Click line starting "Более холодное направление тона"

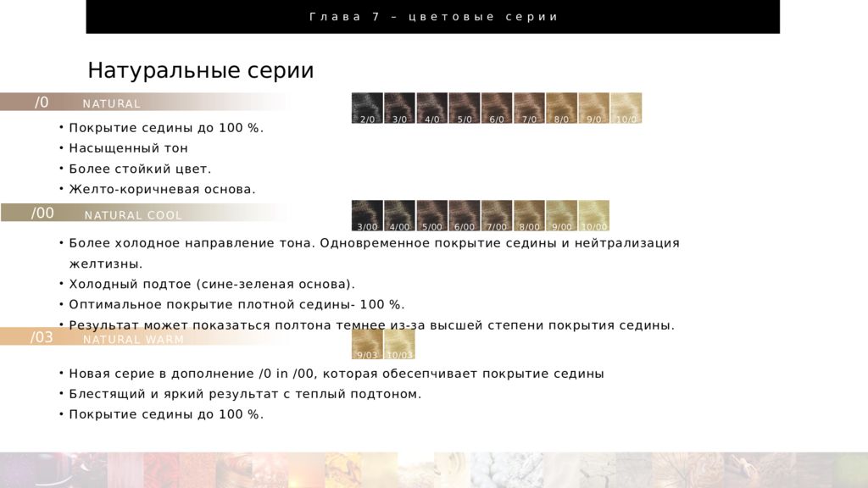tap(374, 243)
